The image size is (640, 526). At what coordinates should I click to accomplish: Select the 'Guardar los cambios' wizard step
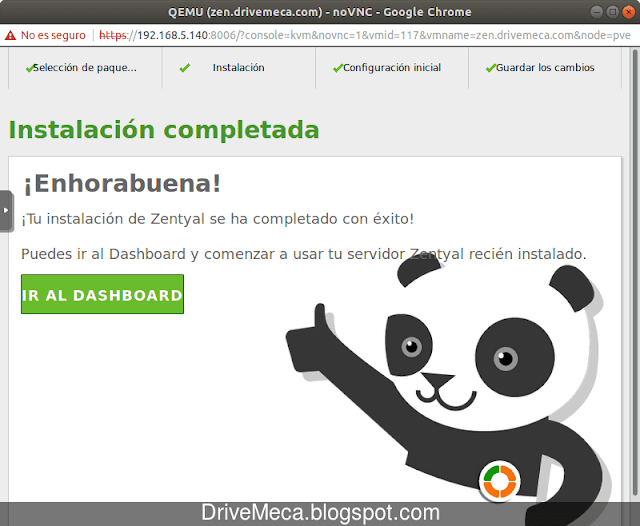point(545,68)
